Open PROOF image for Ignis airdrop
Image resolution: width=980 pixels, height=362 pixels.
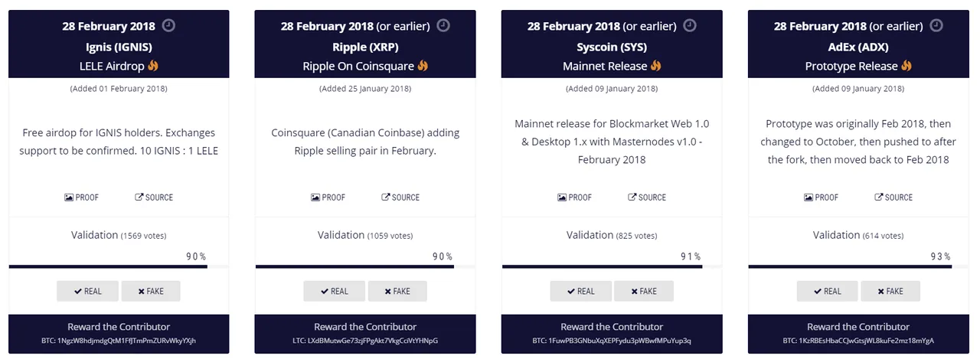pyautogui.click(x=82, y=197)
